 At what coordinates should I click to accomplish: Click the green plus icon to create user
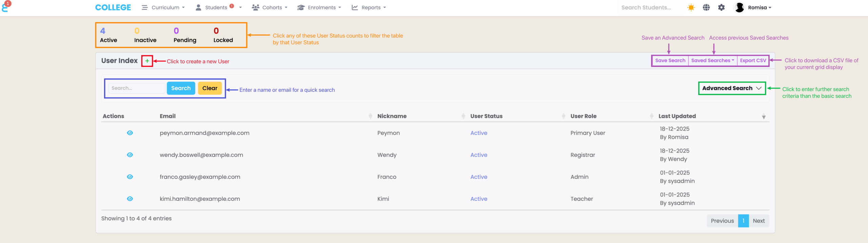[x=147, y=61]
